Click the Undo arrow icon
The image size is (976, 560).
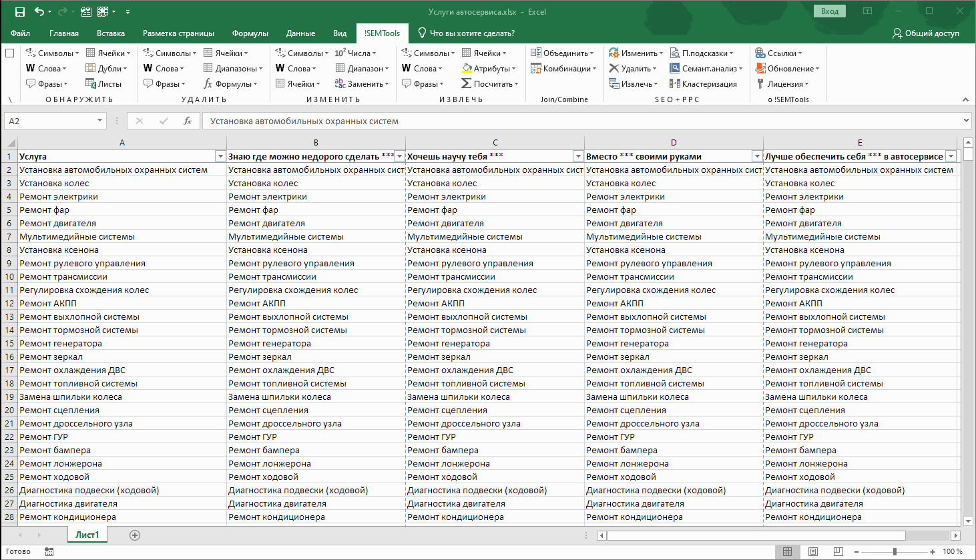point(39,11)
